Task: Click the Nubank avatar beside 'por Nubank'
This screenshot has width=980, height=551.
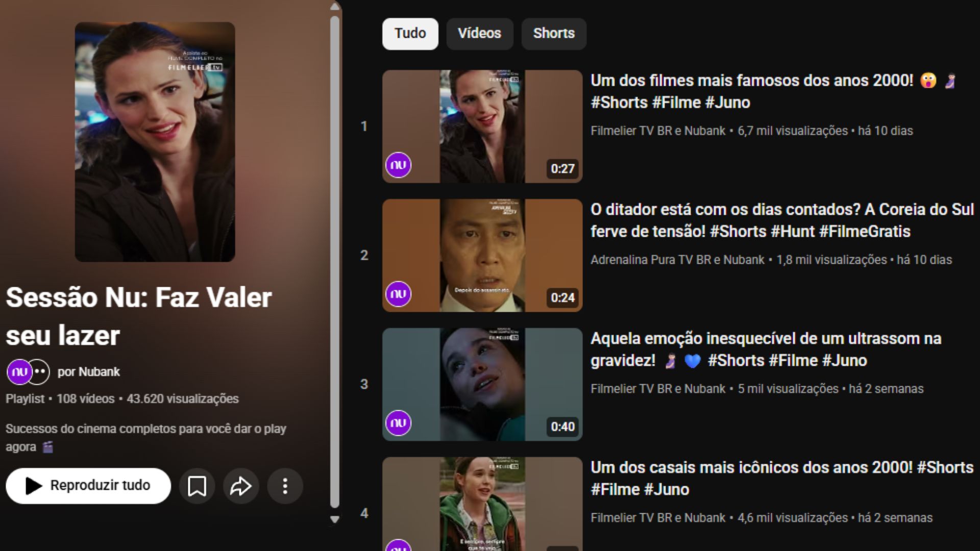Action: pyautogui.click(x=19, y=372)
